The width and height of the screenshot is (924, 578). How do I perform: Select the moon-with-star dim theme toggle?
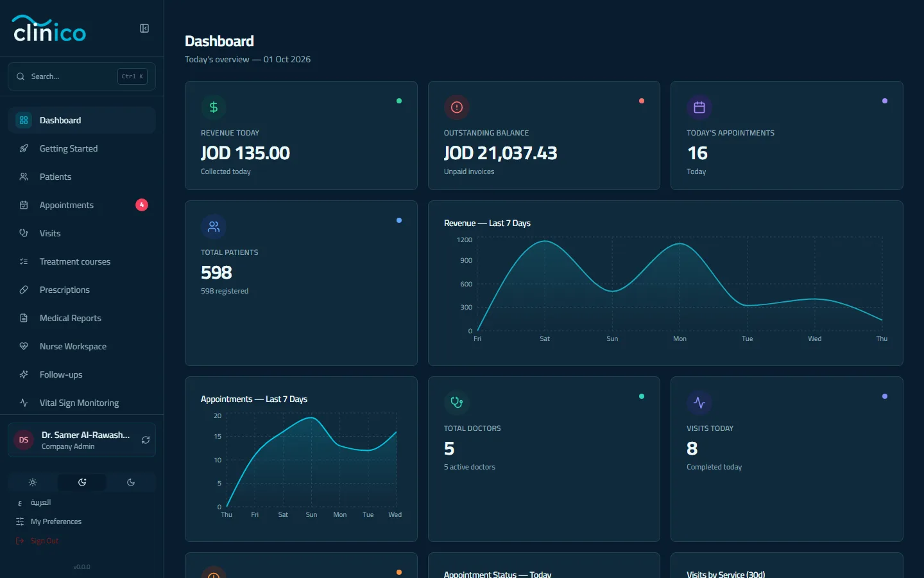82,482
